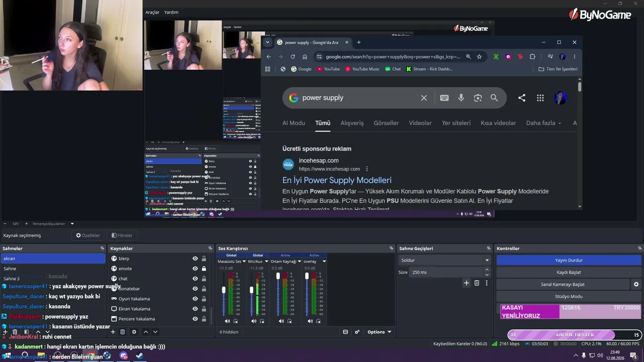Start virtual camera with Sanal Kamerayı Başlat

tap(563, 285)
